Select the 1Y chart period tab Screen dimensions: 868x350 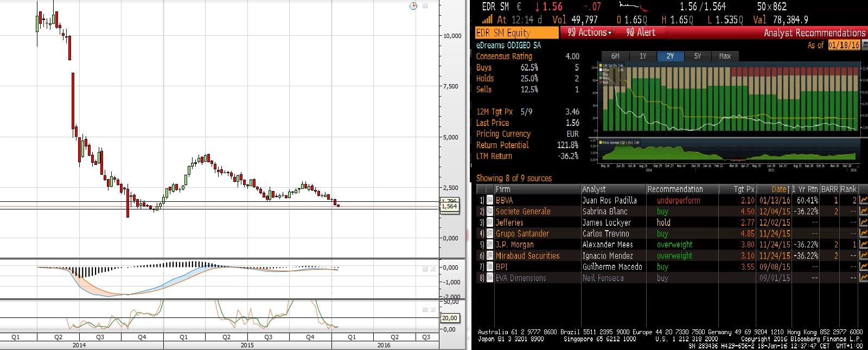point(643,56)
